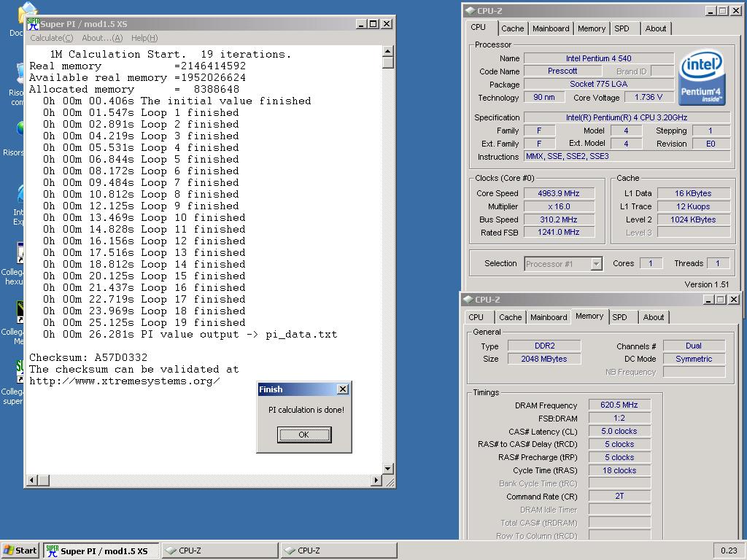Click Super PI vertical scrollbar down arrow

(x=388, y=469)
